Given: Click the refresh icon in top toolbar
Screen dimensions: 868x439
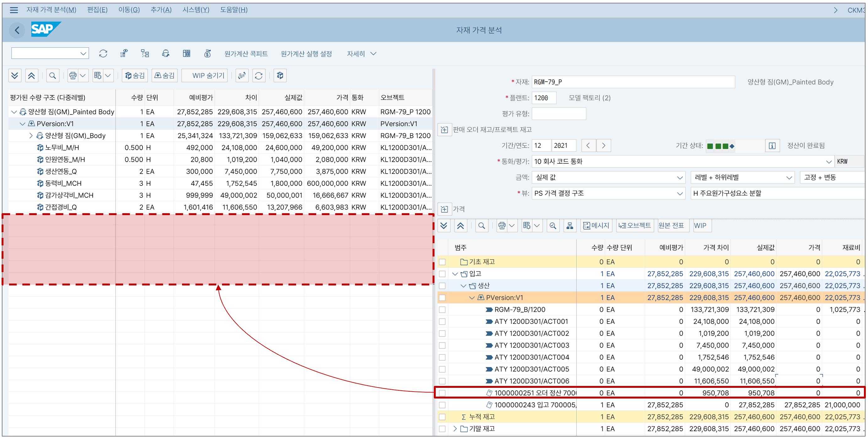Looking at the screenshot, I should pos(103,54).
